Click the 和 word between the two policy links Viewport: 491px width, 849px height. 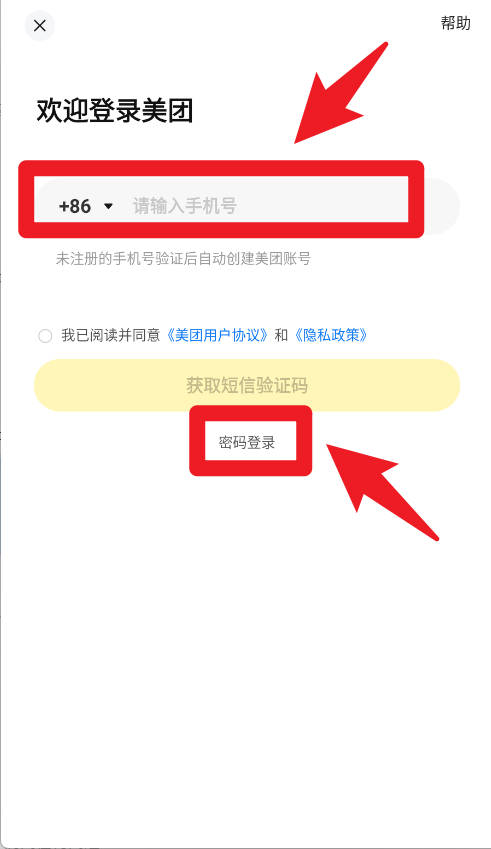click(281, 335)
